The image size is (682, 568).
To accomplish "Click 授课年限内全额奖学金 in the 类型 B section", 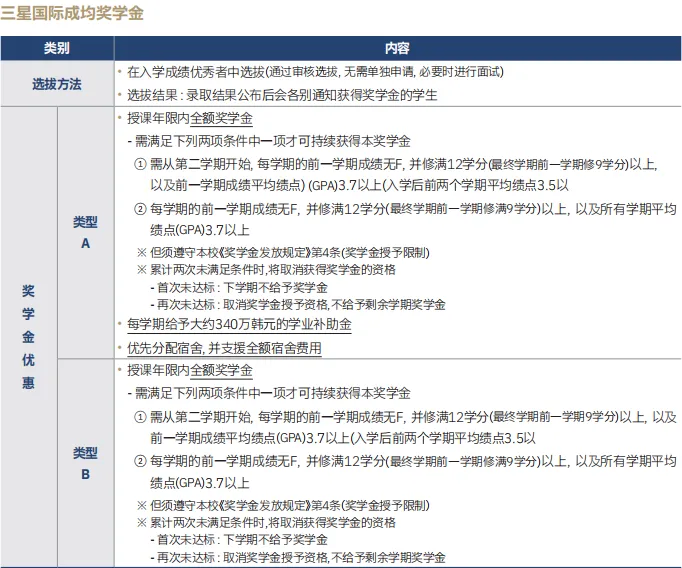I will [190, 371].
